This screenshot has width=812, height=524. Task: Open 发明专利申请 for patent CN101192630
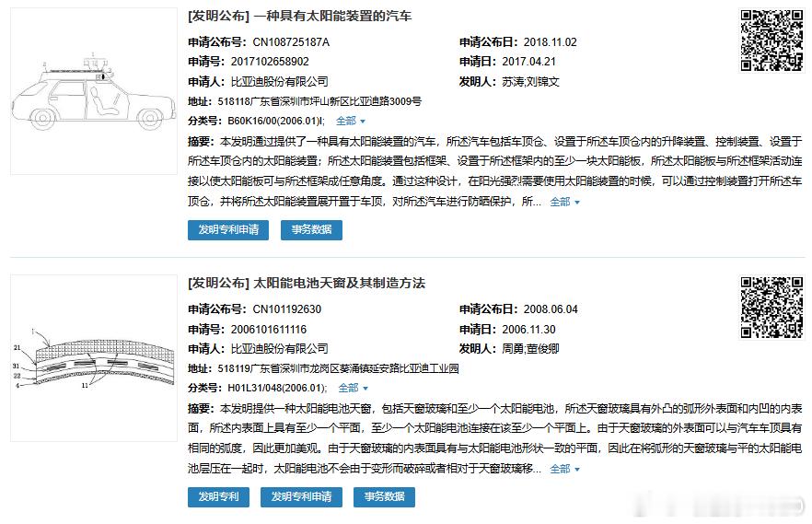click(x=301, y=497)
